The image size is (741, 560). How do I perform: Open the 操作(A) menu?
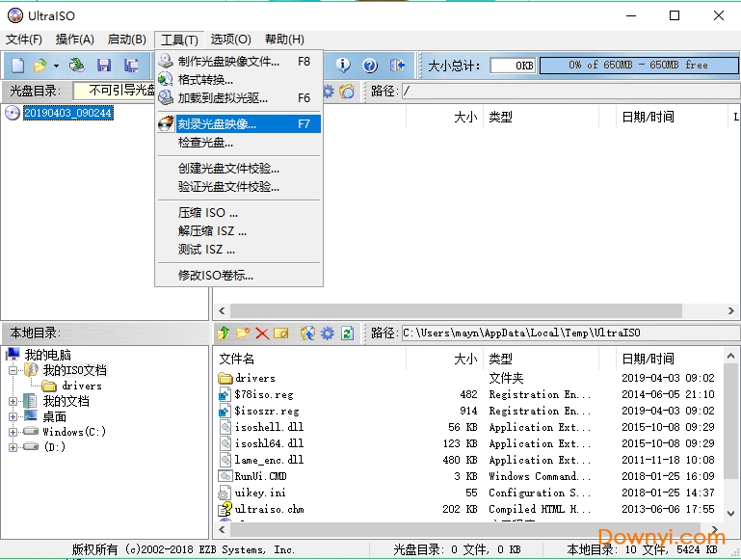point(74,40)
